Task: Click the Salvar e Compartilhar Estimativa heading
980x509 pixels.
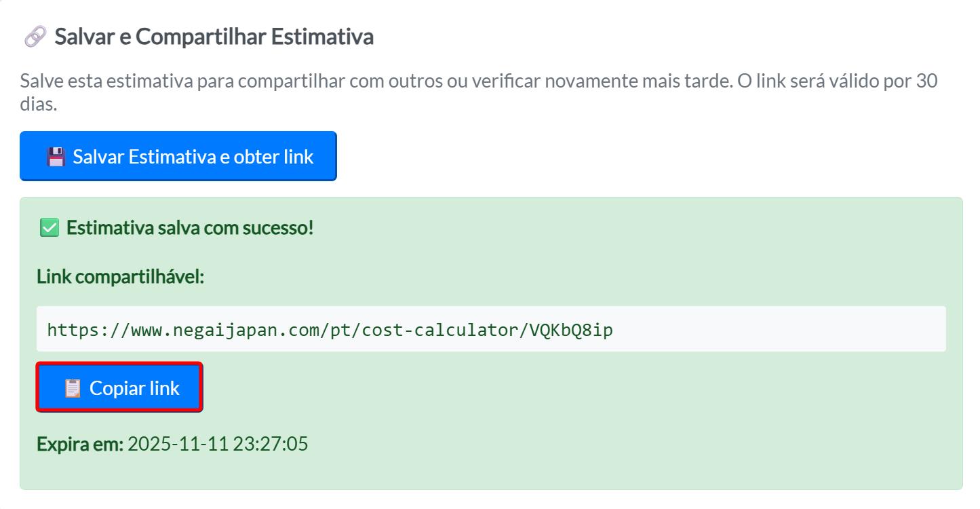Action: tap(214, 37)
